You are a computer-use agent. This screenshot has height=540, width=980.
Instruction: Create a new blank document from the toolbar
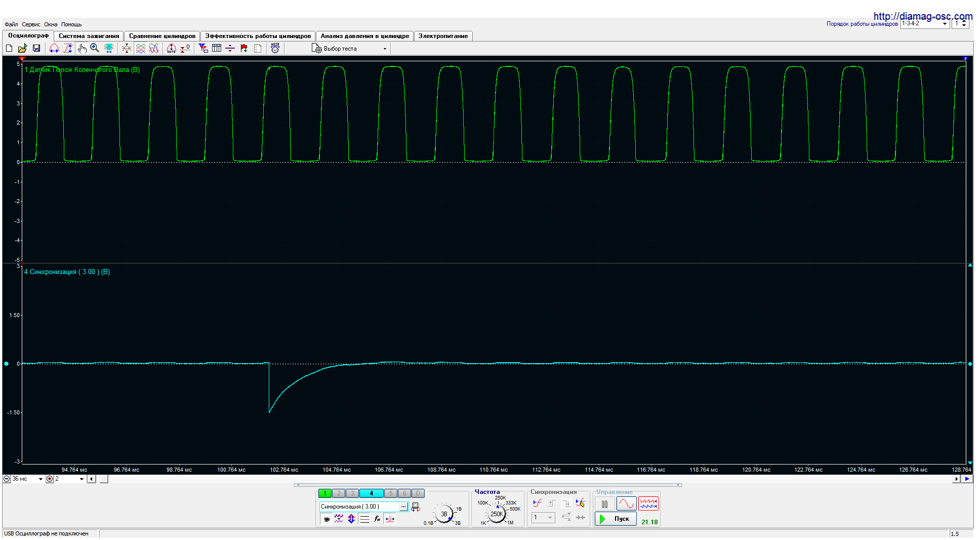[9, 48]
